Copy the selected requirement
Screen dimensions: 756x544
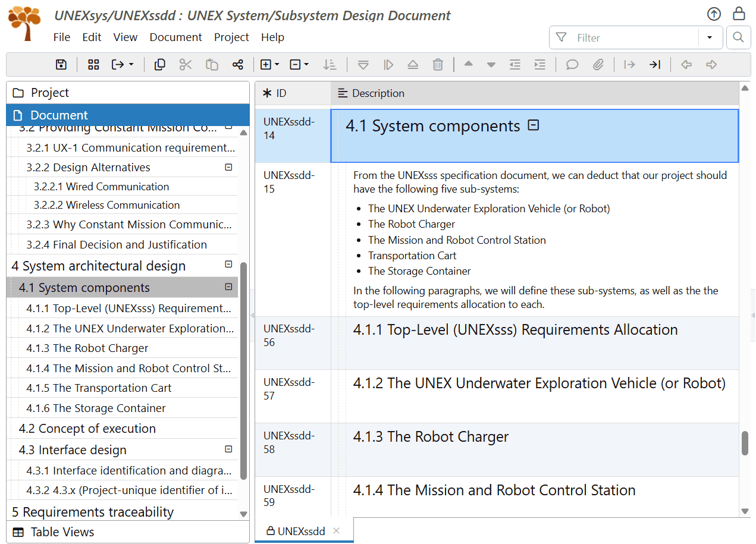(x=159, y=64)
